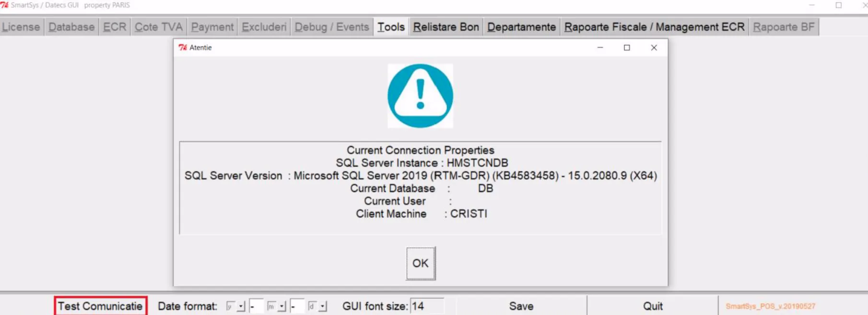Select the Tools tab
Image resolution: width=868 pixels, height=315 pixels.
click(391, 27)
